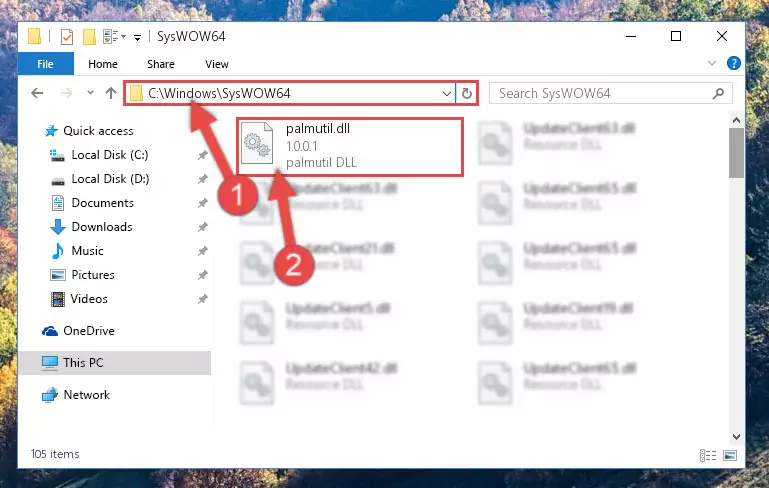The width and height of the screenshot is (769, 488).
Task: Click the New folder icon in title bar
Action: click(89, 37)
